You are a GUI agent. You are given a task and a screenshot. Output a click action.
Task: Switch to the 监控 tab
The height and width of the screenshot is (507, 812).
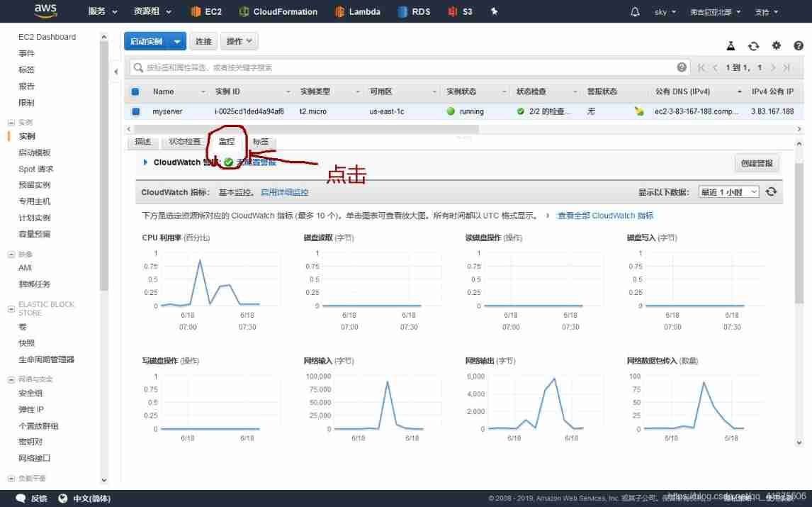(226, 142)
